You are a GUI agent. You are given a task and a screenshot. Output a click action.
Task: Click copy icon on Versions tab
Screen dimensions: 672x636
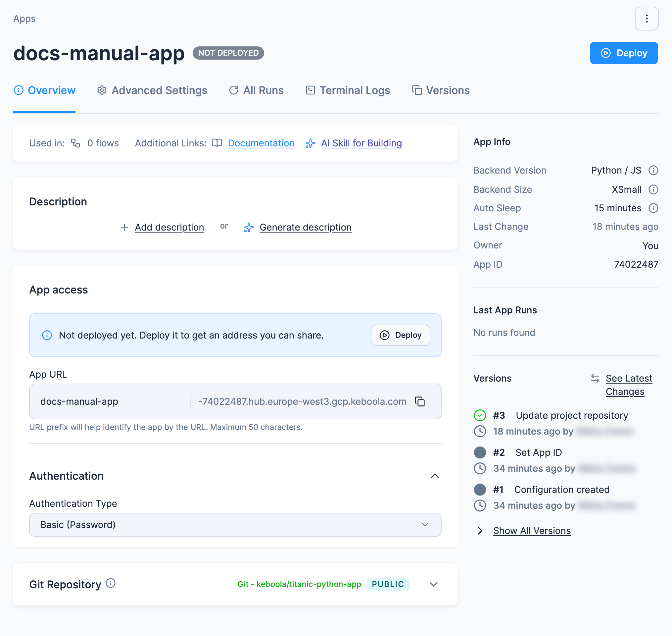(417, 90)
